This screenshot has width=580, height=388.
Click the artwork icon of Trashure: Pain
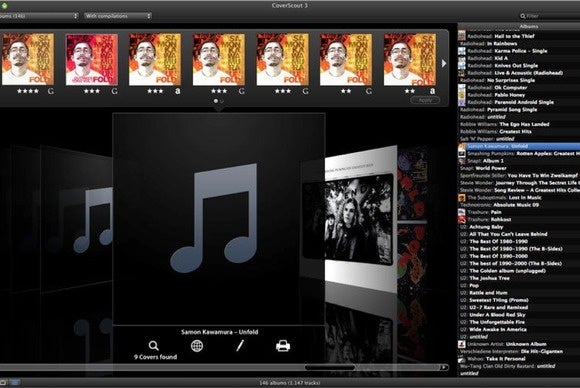tap(462, 212)
